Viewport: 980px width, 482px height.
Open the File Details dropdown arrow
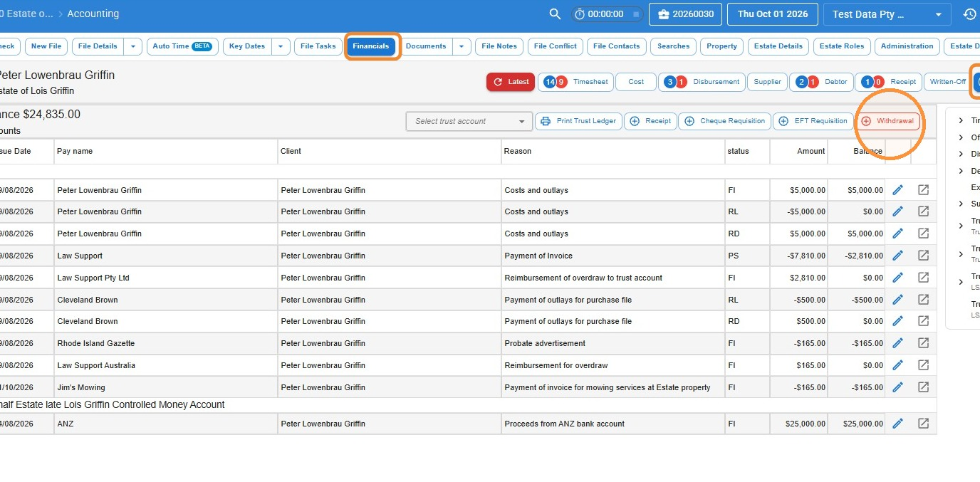133,46
